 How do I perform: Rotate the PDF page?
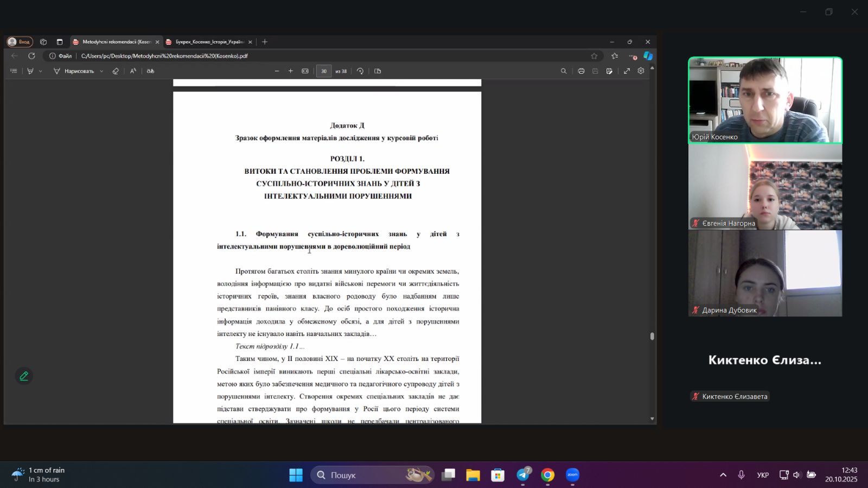point(360,71)
